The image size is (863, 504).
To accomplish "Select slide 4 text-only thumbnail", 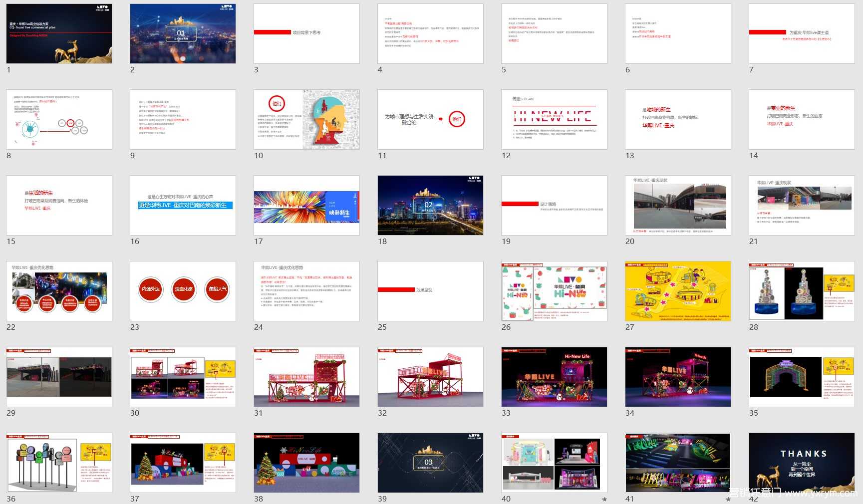I will 430,33.
